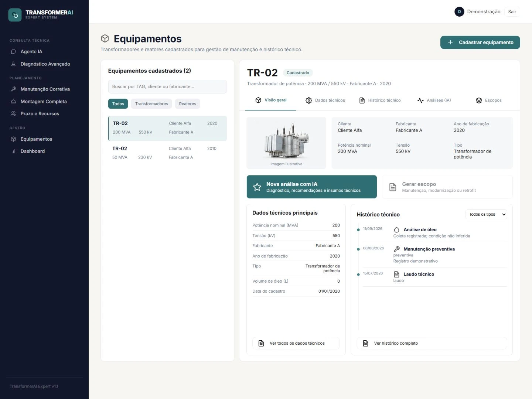
Task: Click the document icon on Gerar escopo
Action: tap(393, 187)
